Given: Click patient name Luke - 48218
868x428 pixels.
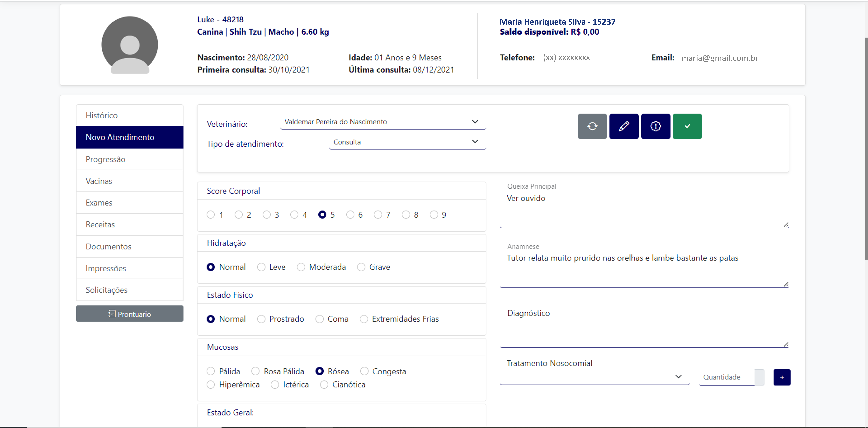Looking at the screenshot, I should tap(220, 20).
